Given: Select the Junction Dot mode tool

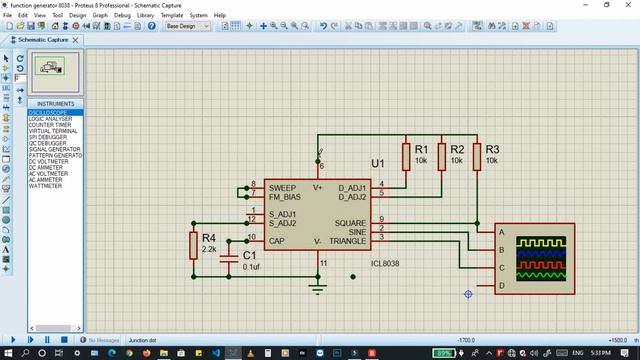Looking at the screenshot, I should (x=6, y=78).
